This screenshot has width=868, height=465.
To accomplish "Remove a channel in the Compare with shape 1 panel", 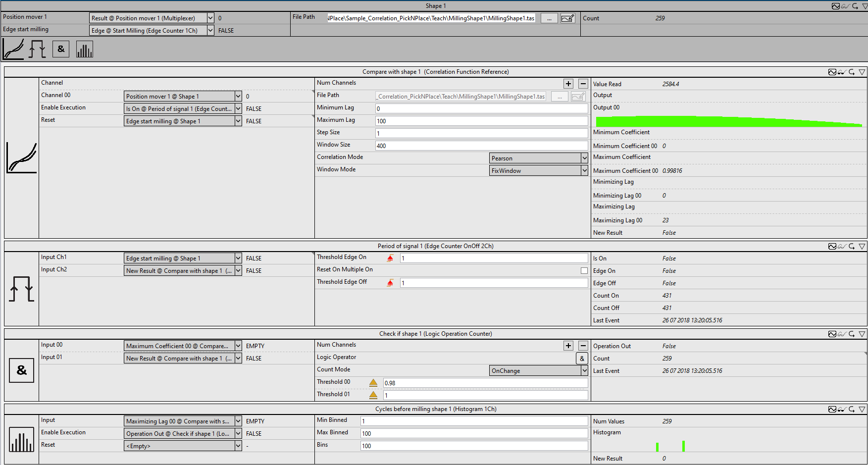I will pyautogui.click(x=583, y=84).
